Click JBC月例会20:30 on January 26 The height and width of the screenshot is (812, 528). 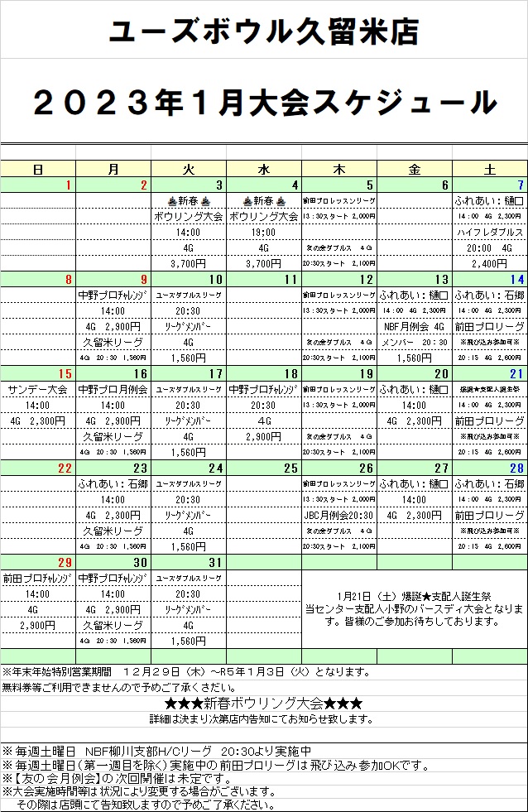point(339,516)
